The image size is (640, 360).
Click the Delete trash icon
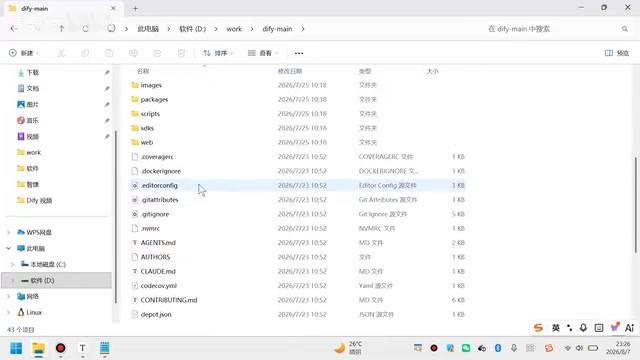click(181, 53)
